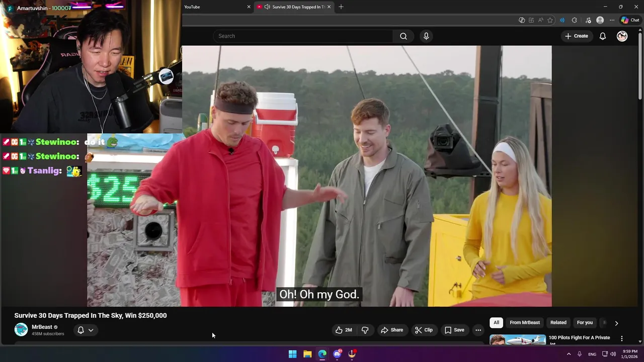The height and width of the screenshot is (362, 644).
Task: Open Windows Start menu
Action: (292, 354)
